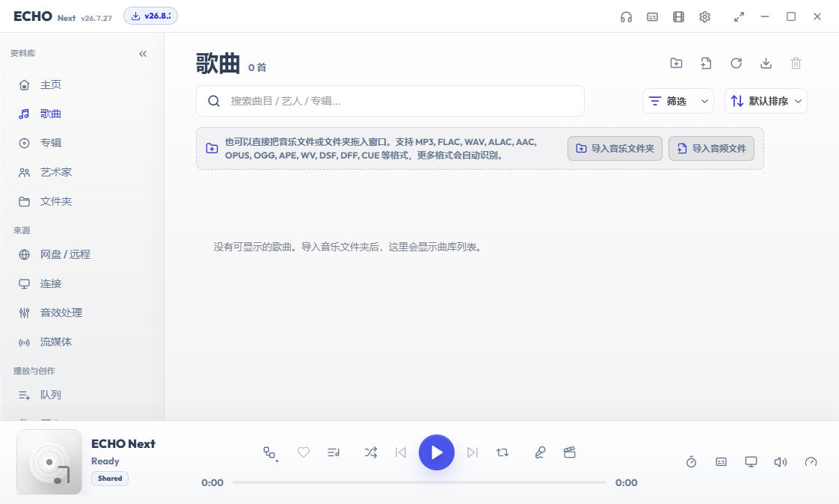Open 艺术家 in the sidebar
This screenshot has height=504, width=839.
(x=80, y=172)
